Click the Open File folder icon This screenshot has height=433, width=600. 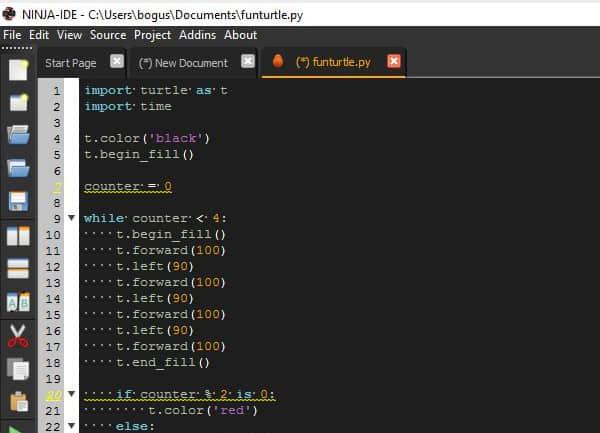[18, 135]
